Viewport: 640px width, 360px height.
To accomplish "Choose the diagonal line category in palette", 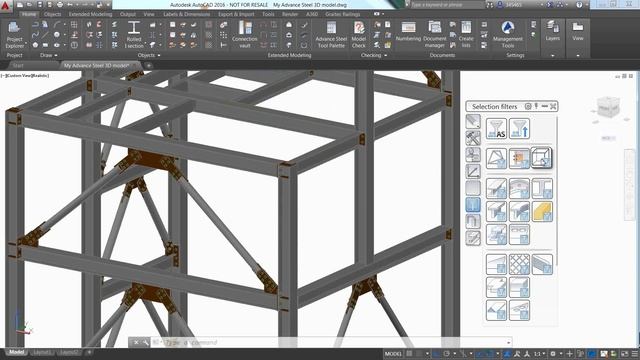I will point(473,171).
